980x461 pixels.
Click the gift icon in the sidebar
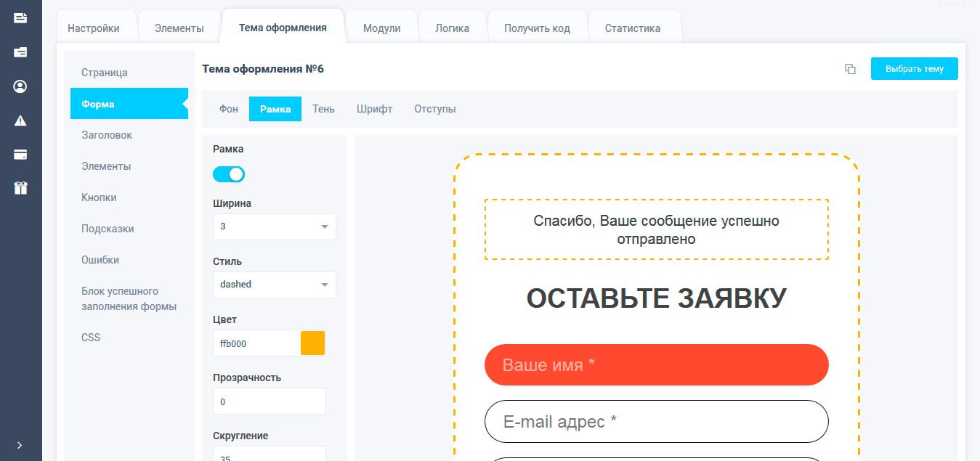20,187
